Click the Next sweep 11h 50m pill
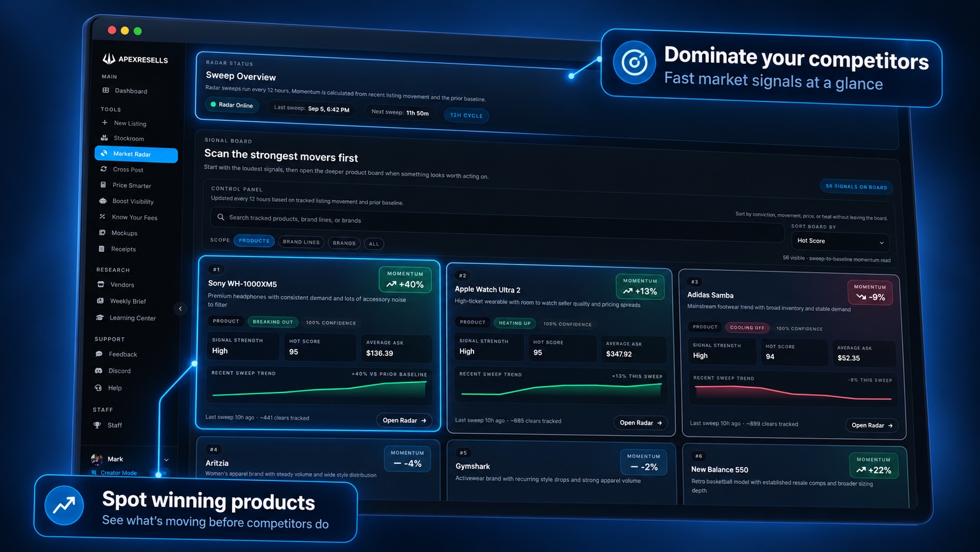Image resolution: width=980 pixels, height=552 pixels. click(400, 113)
